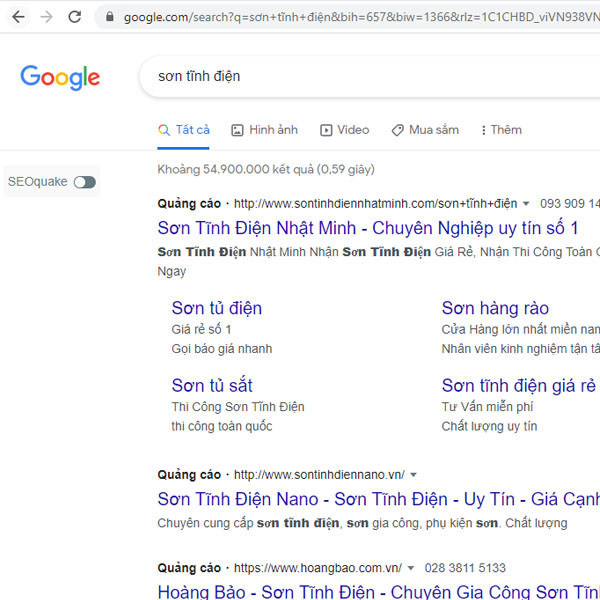The height and width of the screenshot is (600, 600).
Task: Click the Cửa Hàng lớn nhất miền nam text
Action: pyautogui.click(x=521, y=329)
